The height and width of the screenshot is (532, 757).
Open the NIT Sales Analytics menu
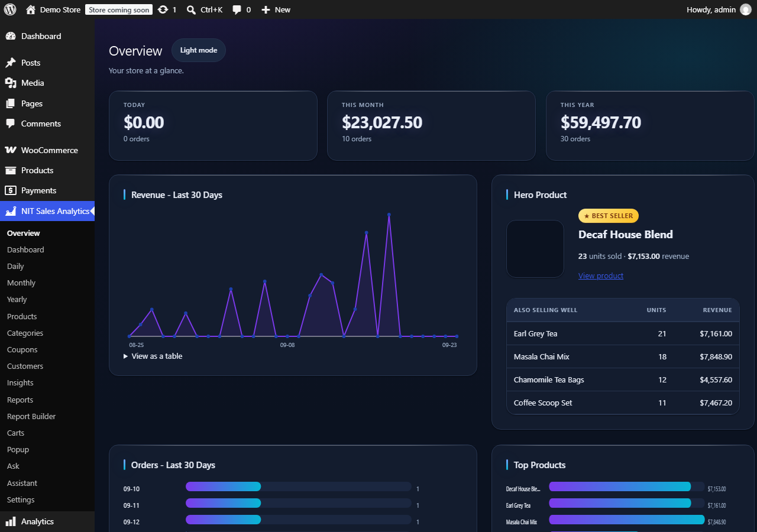pyautogui.click(x=47, y=211)
